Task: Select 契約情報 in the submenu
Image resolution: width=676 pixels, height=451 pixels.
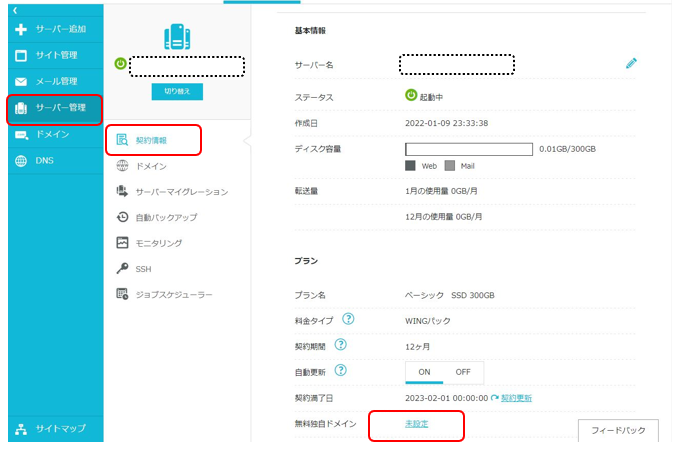Action: coord(151,140)
